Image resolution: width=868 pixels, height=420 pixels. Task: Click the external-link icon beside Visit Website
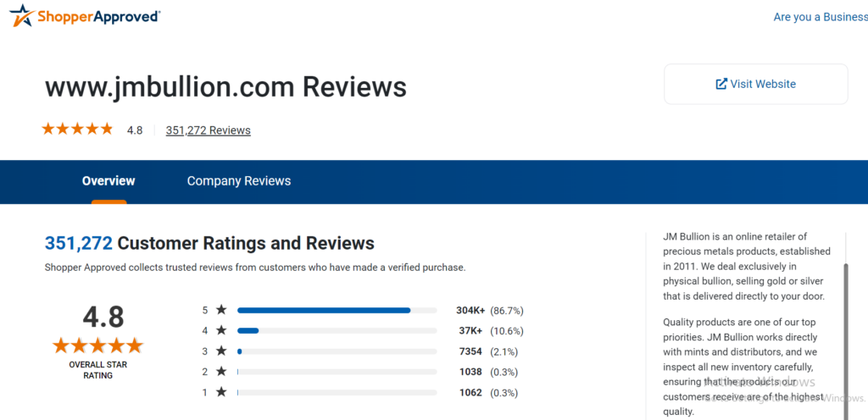click(721, 84)
